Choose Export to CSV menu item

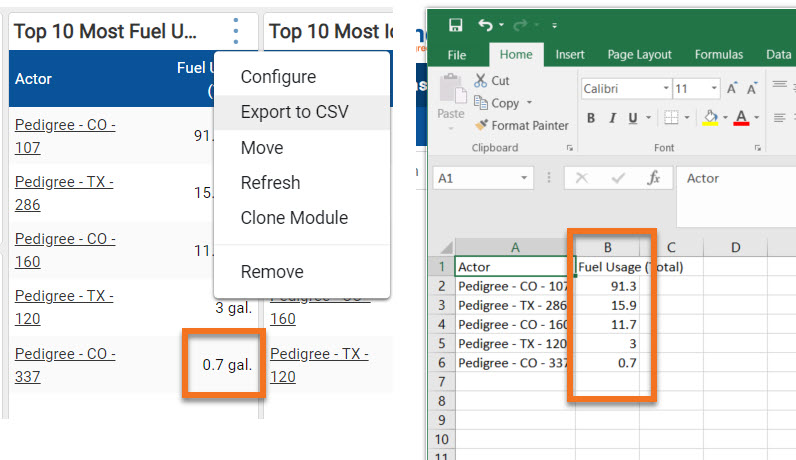pos(302,112)
